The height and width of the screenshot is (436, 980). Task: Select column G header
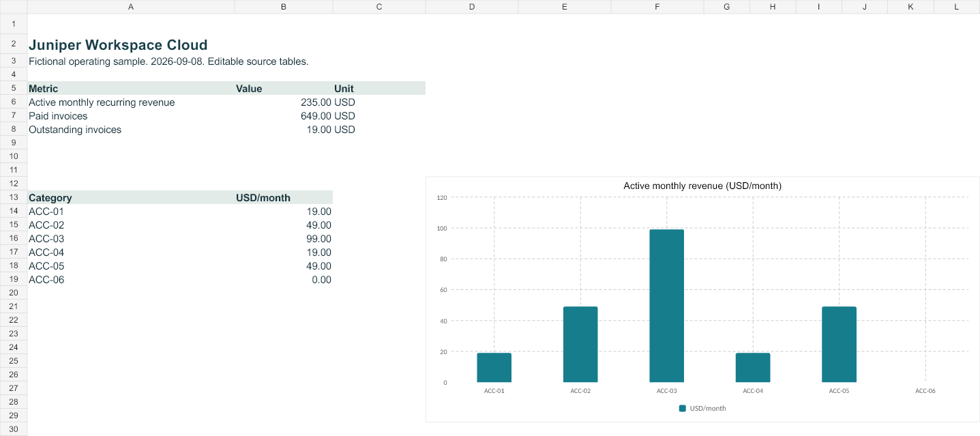click(x=727, y=7)
